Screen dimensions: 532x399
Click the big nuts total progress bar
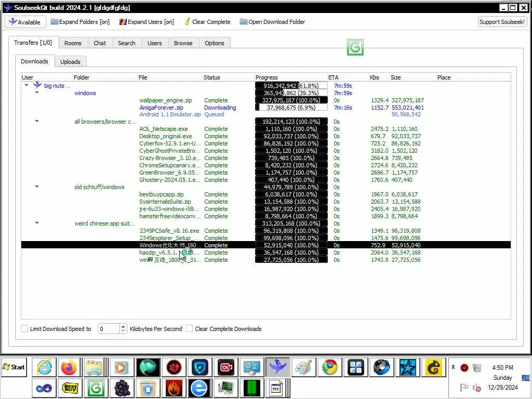click(x=291, y=86)
